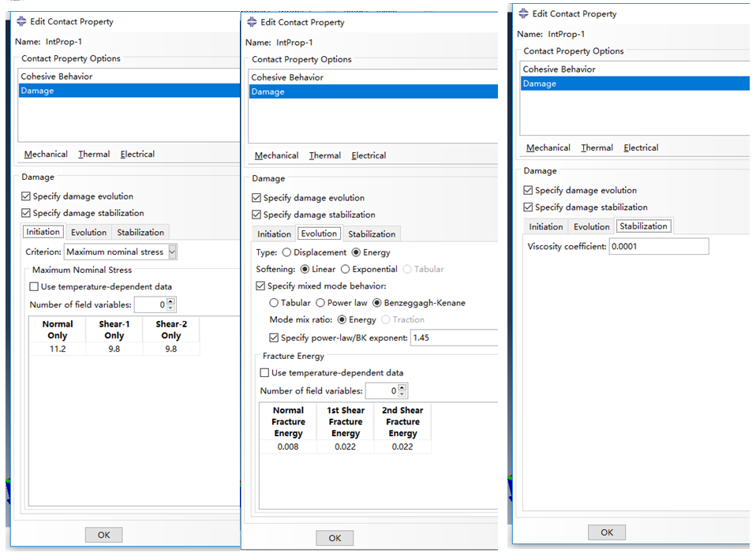Image resolution: width=756 pixels, height=560 pixels.
Task: Toggle Specify damage evolution in middle dialog
Action: click(256, 198)
